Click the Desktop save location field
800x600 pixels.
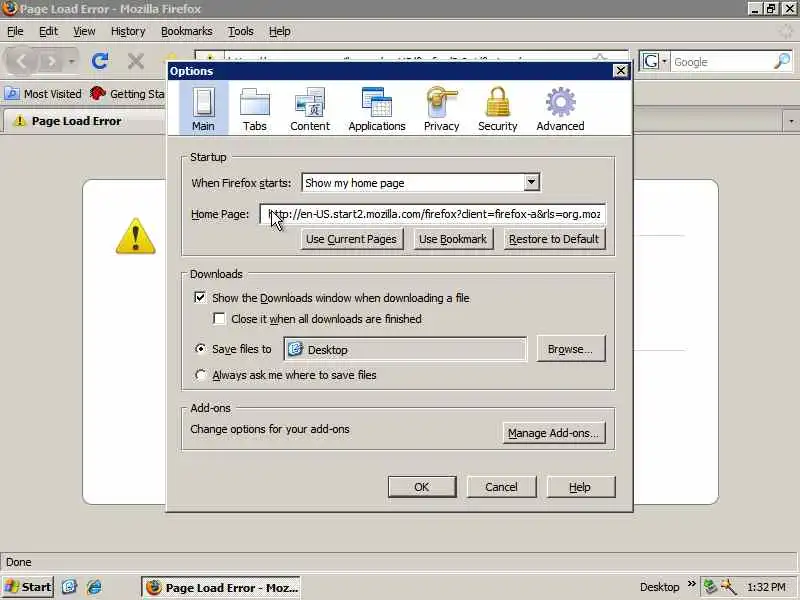click(406, 349)
